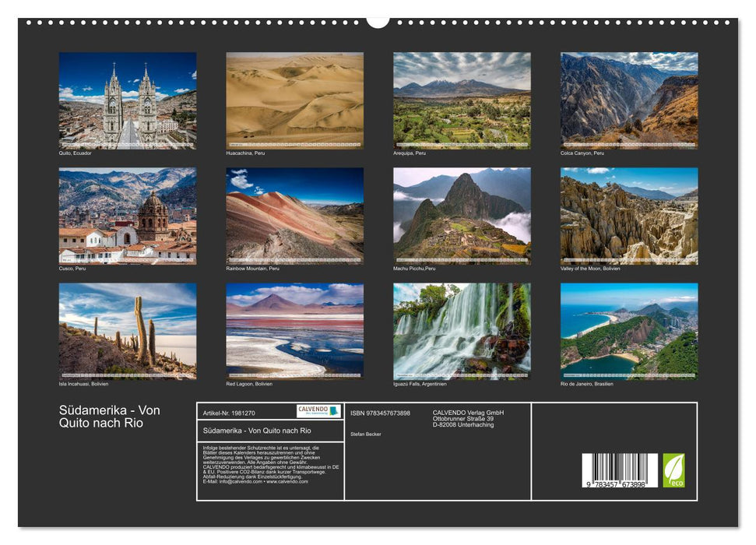
Task: Open the Iguazú Falls waterfall photo
Action: [x=462, y=331]
